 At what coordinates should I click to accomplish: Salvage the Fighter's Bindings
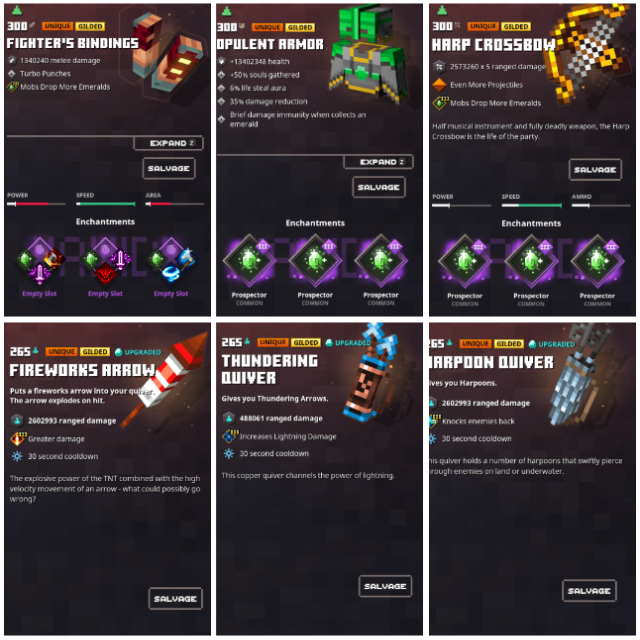[x=169, y=169]
